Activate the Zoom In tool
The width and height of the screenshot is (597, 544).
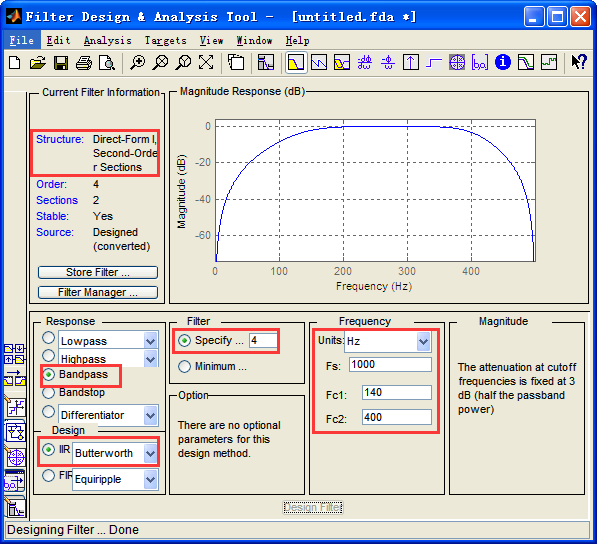(x=137, y=62)
